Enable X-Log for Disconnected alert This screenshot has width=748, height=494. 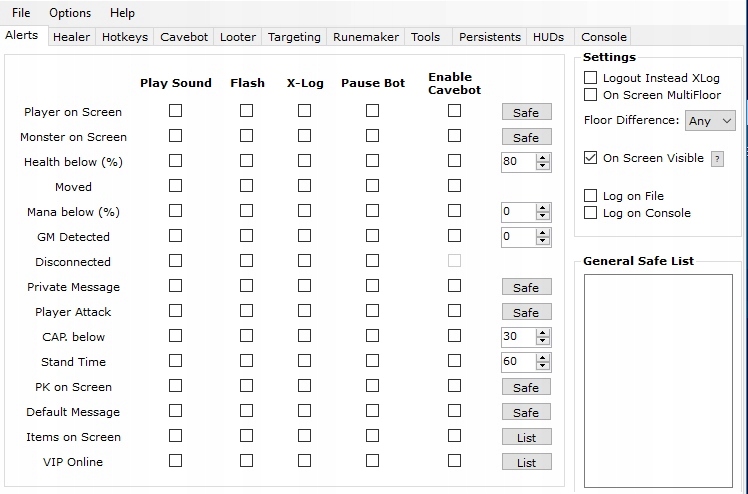[x=304, y=261]
